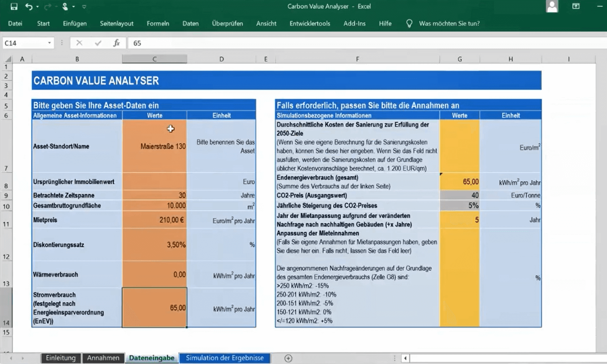Select the cell containing 'Maierstraße 130'

pyautogui.click(x=155, y=146)
